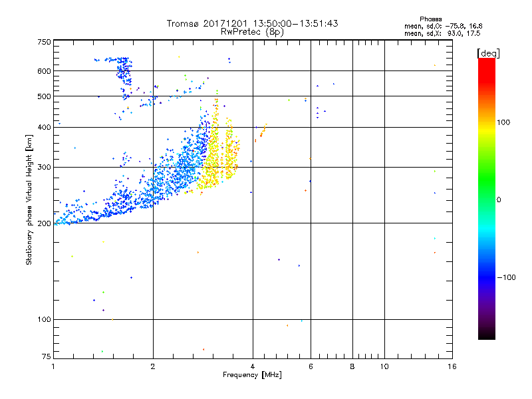Screen dimensions: 532x399
Task: Click the green zone of the phase colorbar
Action: (x=487, y=180)
